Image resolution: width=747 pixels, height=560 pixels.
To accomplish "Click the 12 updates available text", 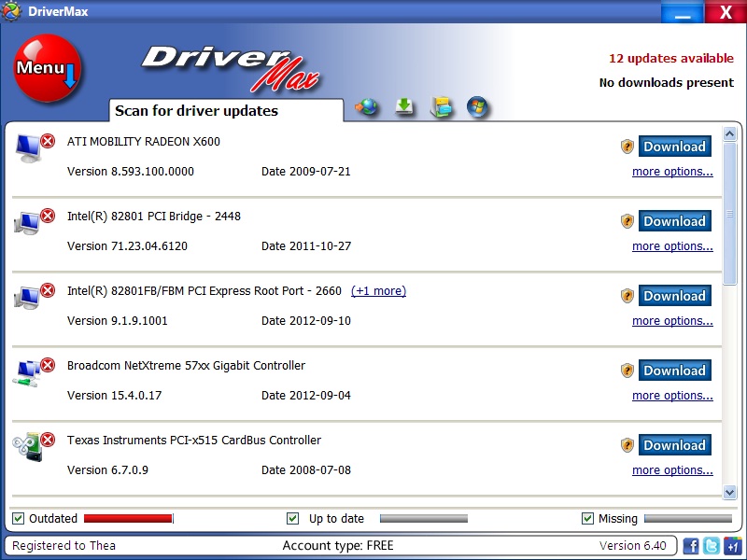I will tap(671, 59).
